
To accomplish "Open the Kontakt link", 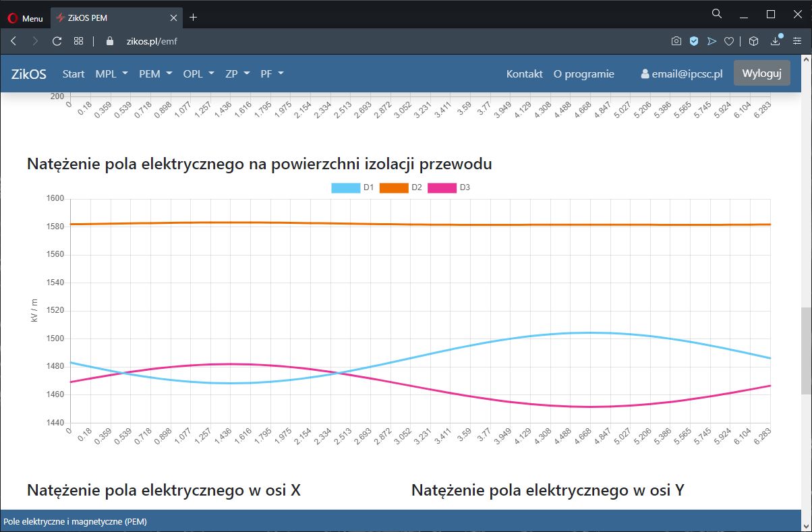I will pyautogui.click(x=524, y=74).
